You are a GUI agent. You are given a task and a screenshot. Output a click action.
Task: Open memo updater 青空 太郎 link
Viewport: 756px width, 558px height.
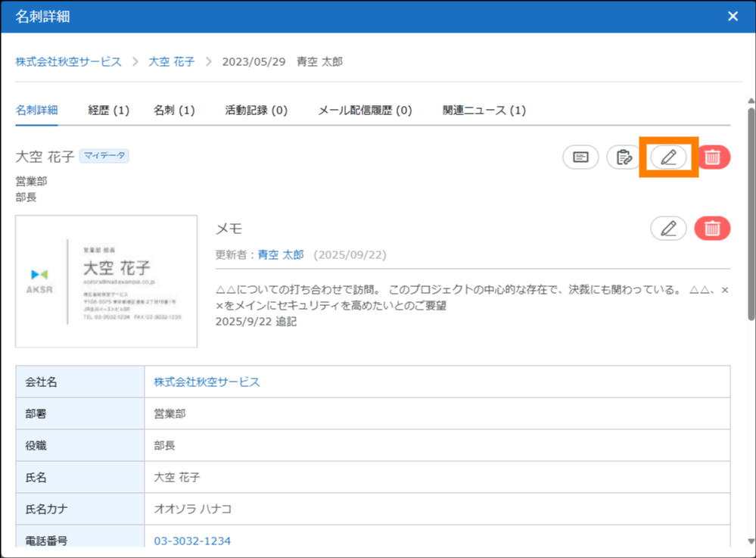tap(281, 255)
